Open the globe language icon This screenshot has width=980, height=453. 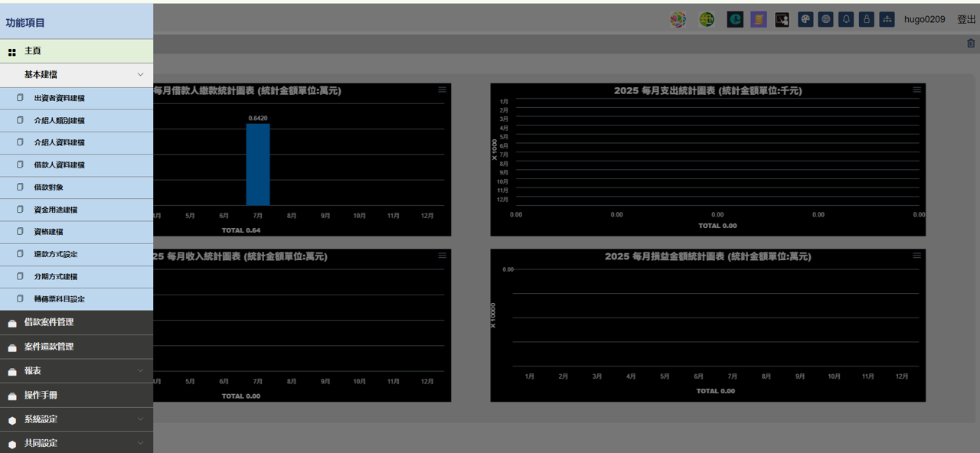(825, 20)
